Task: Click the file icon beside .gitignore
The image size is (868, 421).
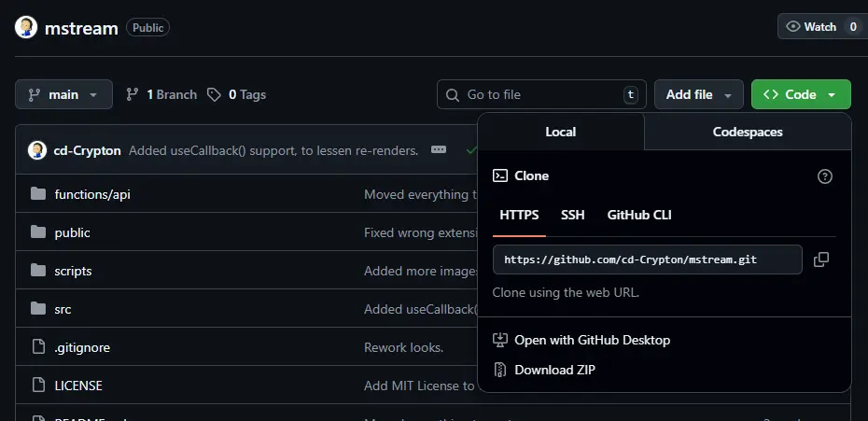Action: [x=38, y=347]
